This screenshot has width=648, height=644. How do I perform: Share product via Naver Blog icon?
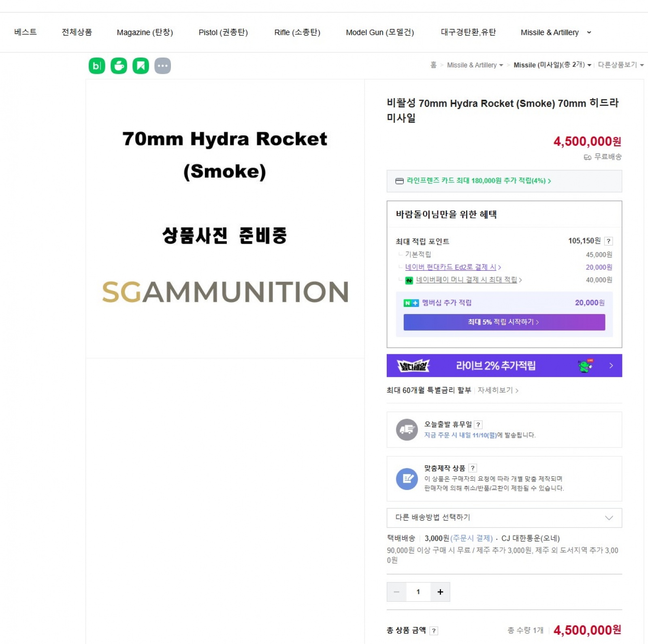(x=97, y=66)
